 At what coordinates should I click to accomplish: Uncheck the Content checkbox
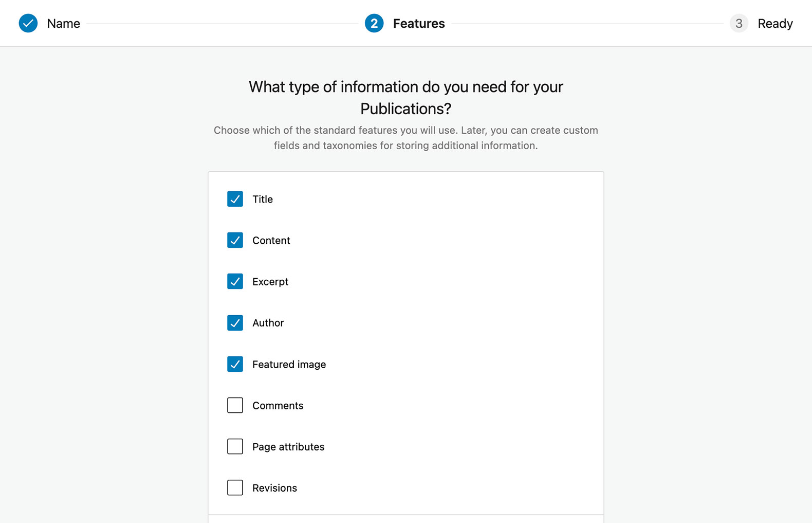click(x=235, y=240)
